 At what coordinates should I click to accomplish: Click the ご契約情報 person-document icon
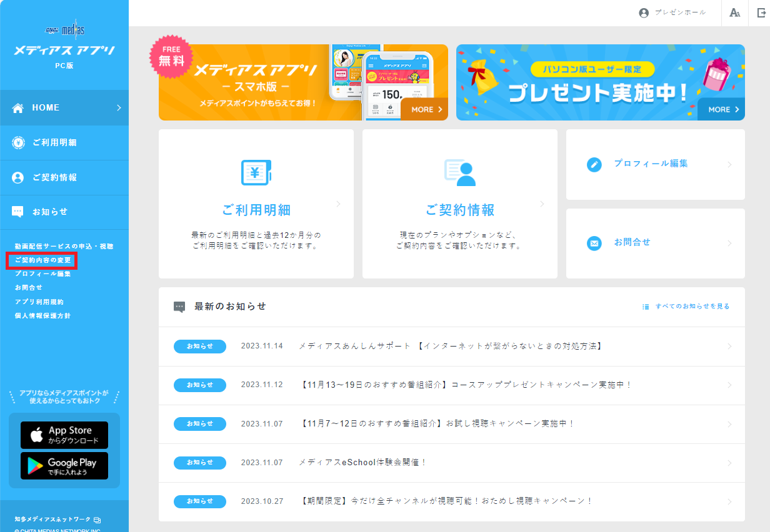pyautogui.click(x=460, y=172)
